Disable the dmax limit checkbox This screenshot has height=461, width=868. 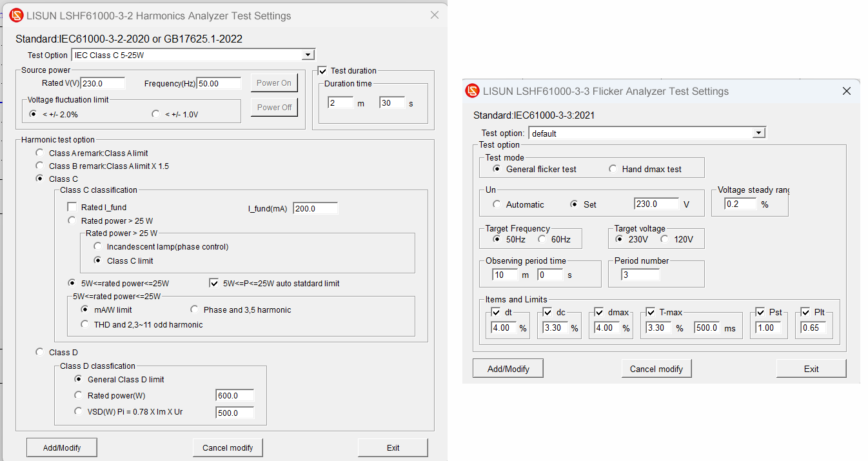coord(598,311)
